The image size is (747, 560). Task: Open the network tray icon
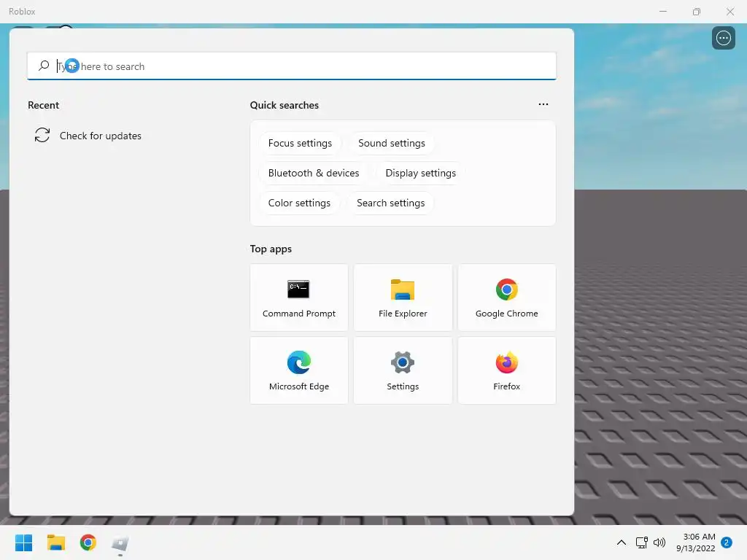(x=641, y=542)
